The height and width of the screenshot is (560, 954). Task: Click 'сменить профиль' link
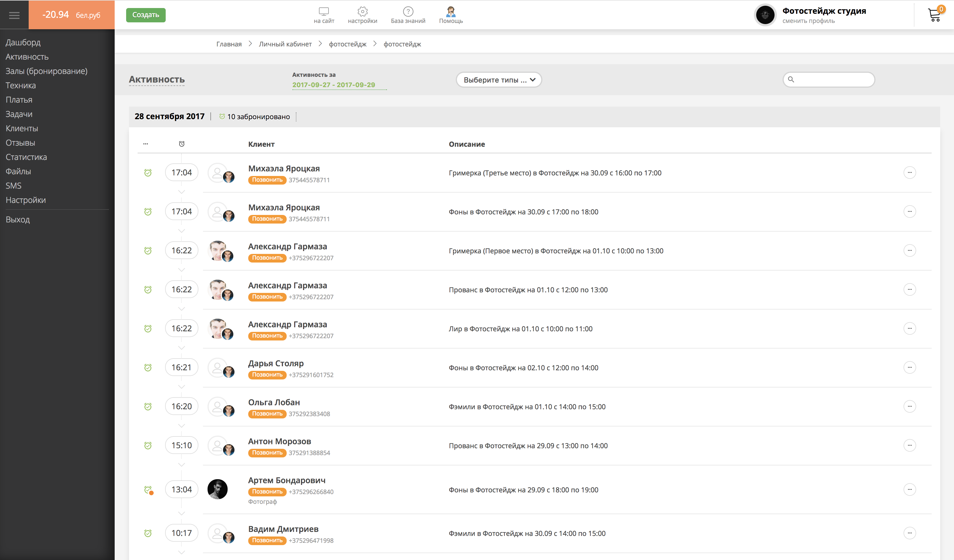pyautogui.click(x=808, y=21)
